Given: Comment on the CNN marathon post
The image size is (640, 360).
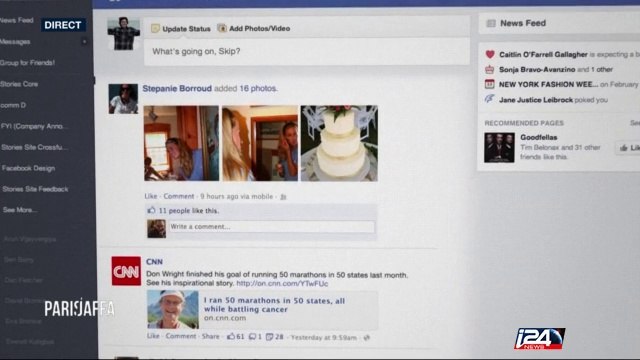Looking at the screenshot, I should click(181, 336).
